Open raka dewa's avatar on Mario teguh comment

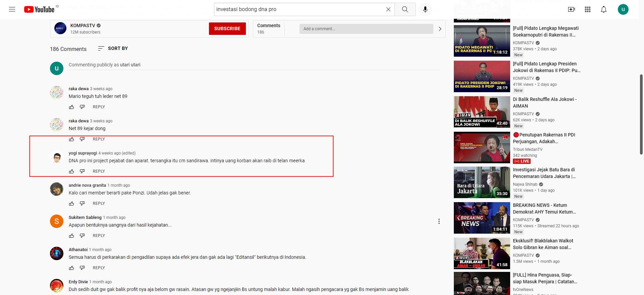tap(57, 92)
